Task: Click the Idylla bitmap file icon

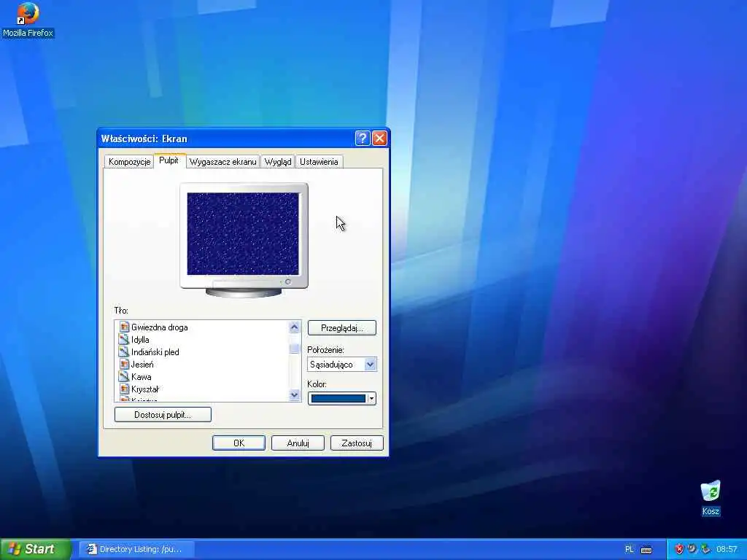Action: point(124,340)
